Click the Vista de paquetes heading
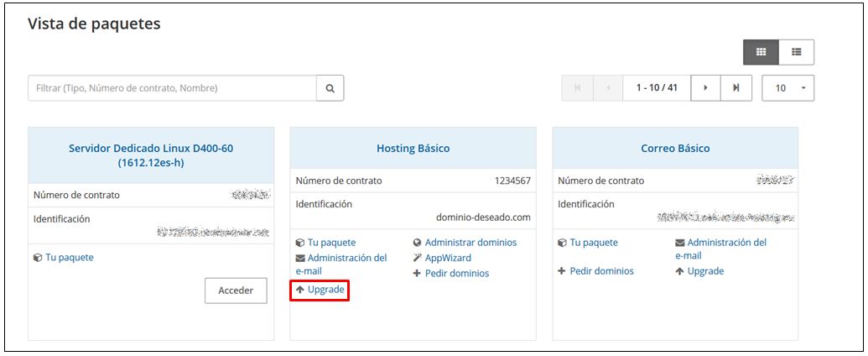Viewport: 868px width, 356px height. point(94,24)
